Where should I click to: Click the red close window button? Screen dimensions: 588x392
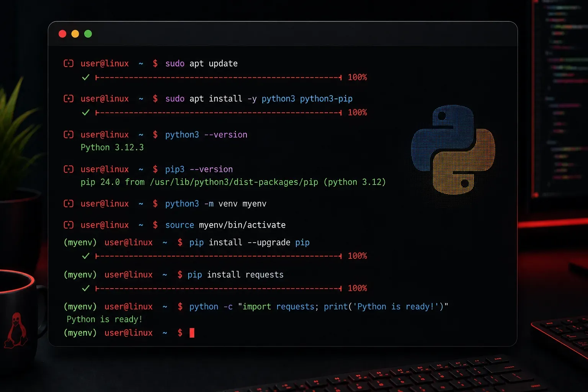click(62, 34)
